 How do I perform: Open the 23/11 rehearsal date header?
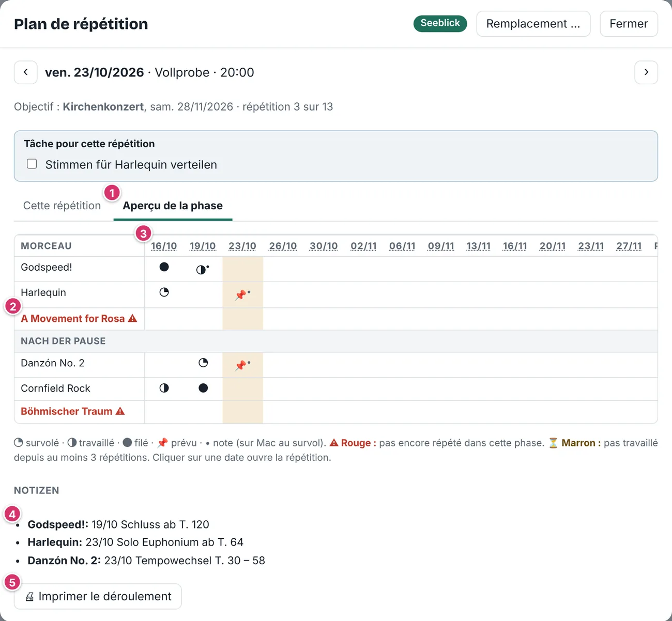pyautogui.click(x=591, y=246)
